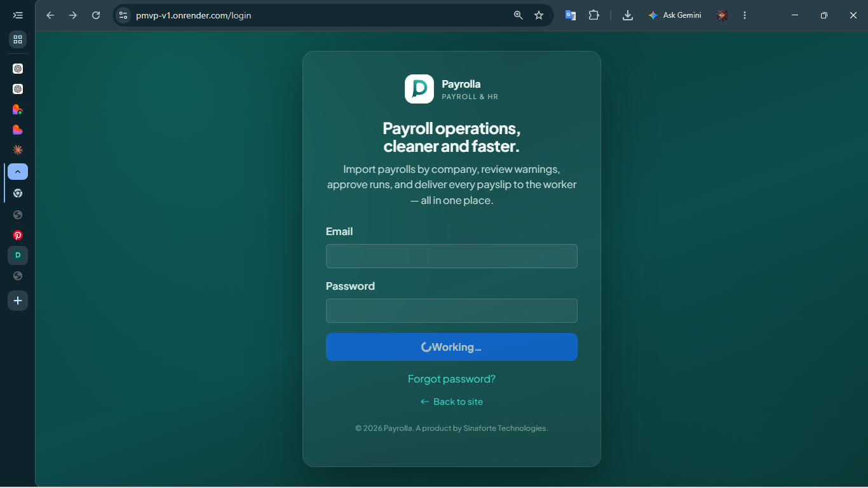Add a new tab with plus button

pos(18,301)
